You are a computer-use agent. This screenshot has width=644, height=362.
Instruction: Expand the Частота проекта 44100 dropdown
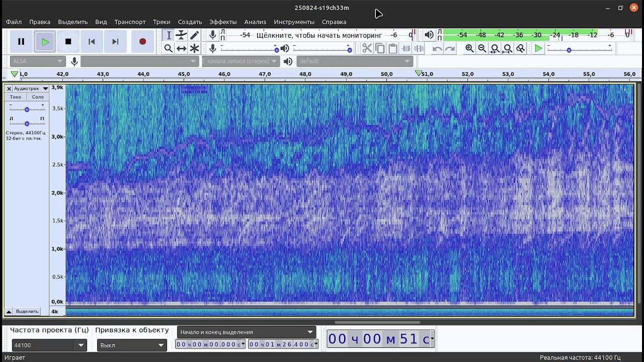tap(80, 345)
